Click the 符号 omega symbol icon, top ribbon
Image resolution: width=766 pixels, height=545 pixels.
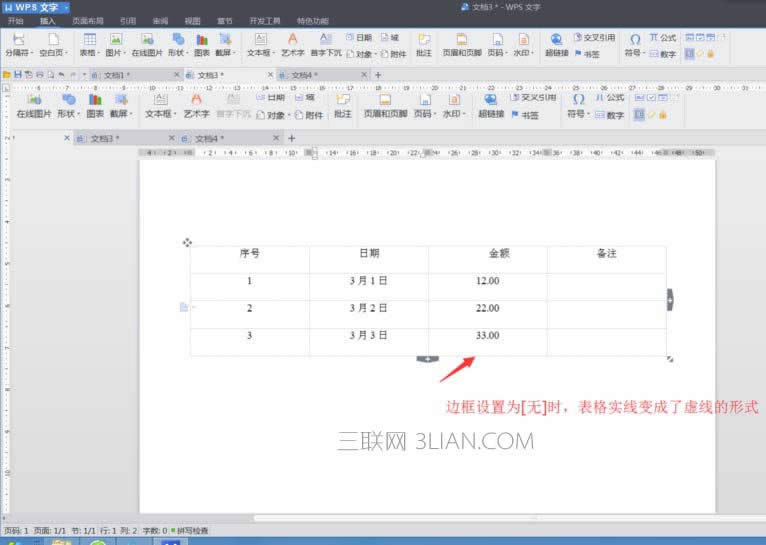pyautogui.click(x=635, y=40)
